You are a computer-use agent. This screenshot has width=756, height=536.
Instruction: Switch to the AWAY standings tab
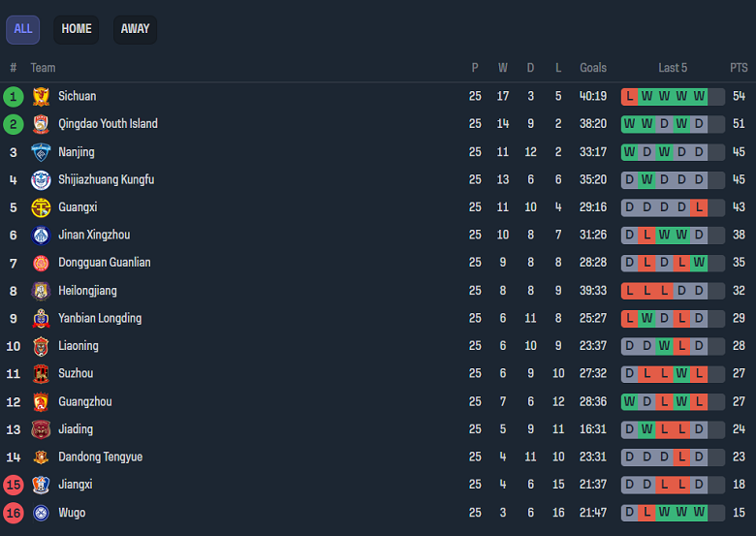(x=135, y=29)
